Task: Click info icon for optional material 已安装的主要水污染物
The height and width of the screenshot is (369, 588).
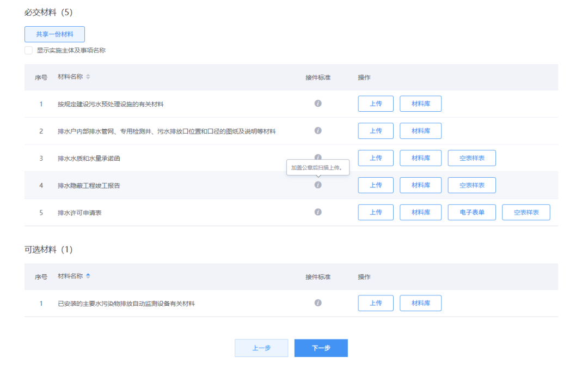Action: [x=318, y=303]
